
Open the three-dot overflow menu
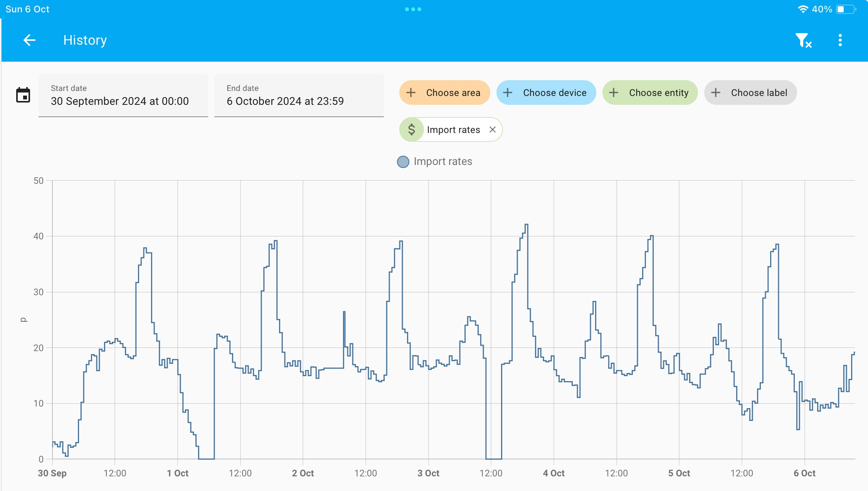840,40
